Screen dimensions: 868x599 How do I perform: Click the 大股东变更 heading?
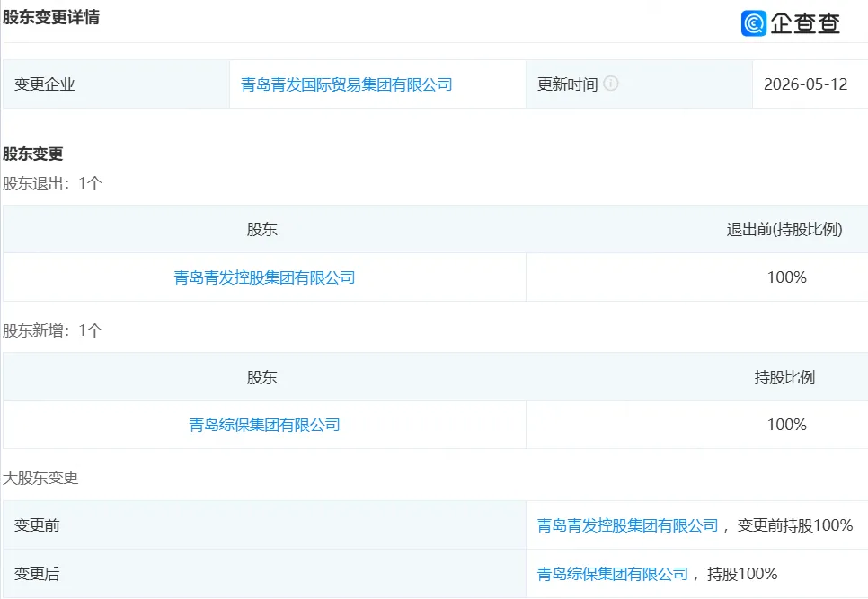40,478
